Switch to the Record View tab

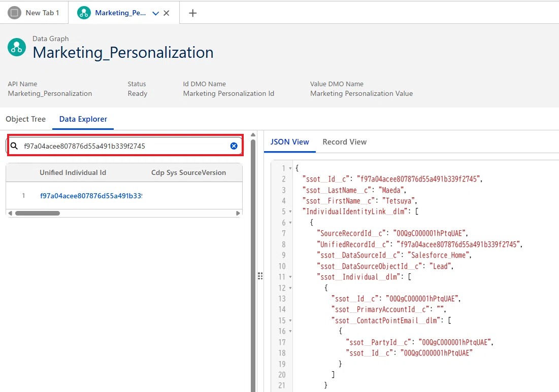click(344, 141)
